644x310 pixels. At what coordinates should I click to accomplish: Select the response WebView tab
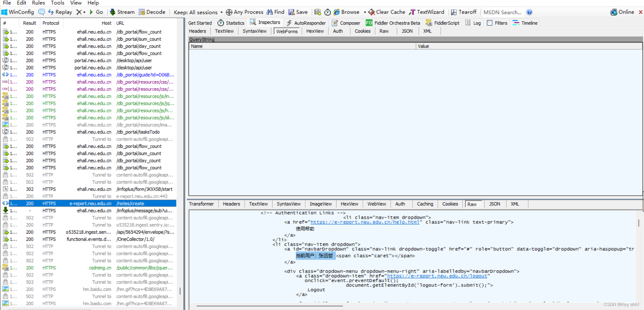coord(377,204)
